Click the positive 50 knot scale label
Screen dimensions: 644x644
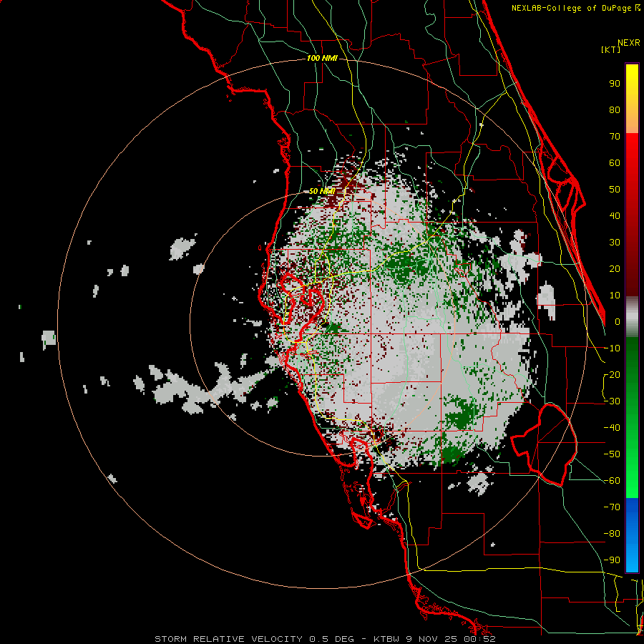tap(615, 190)
